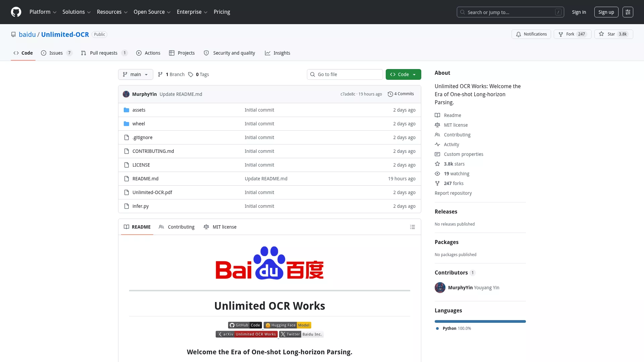
Task: Click the book icon next to Readme
Action: [437, 115]
